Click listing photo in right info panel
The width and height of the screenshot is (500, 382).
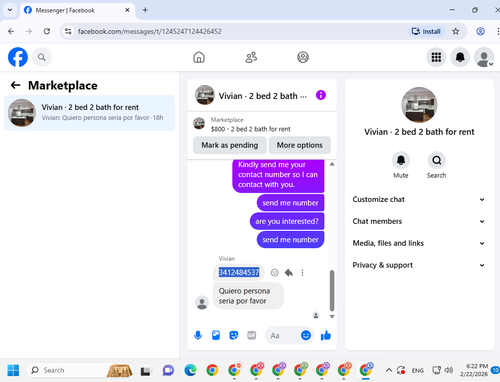pyautogui.click(x=419, y=105)
